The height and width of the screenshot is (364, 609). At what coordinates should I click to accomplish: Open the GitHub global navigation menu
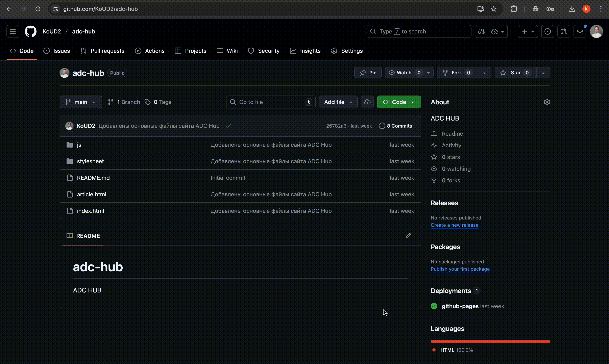coord(13,31)
